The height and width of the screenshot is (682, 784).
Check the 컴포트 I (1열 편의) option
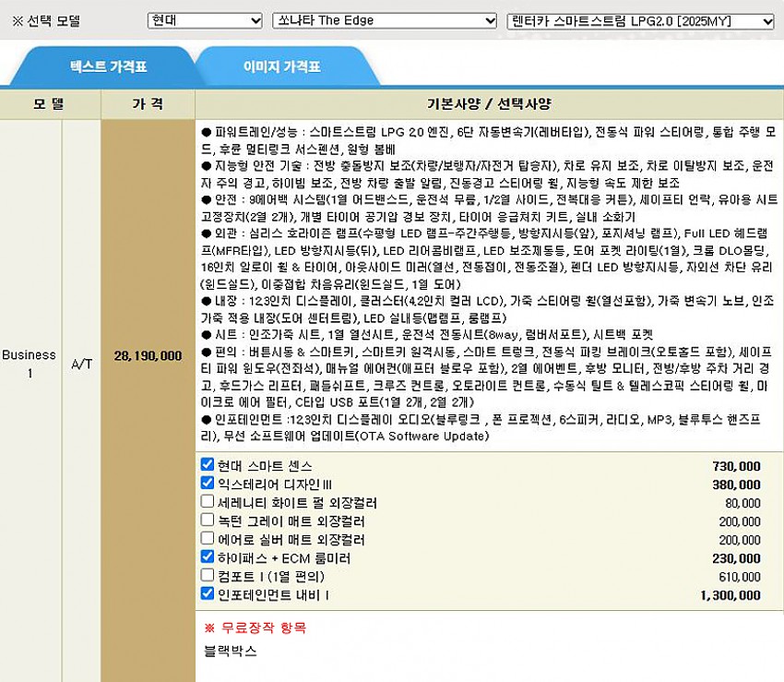click(208, 576)
